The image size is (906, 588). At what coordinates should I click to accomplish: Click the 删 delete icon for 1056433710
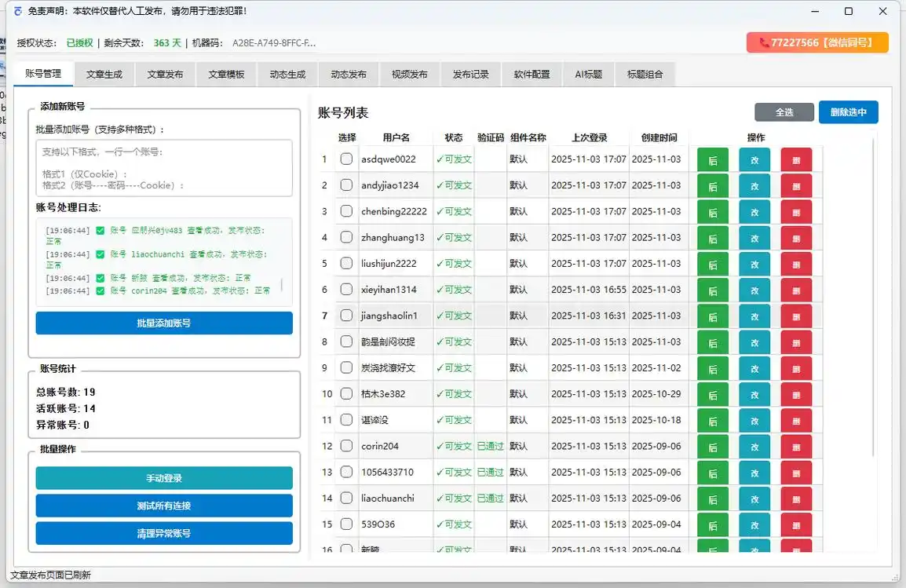796,472
